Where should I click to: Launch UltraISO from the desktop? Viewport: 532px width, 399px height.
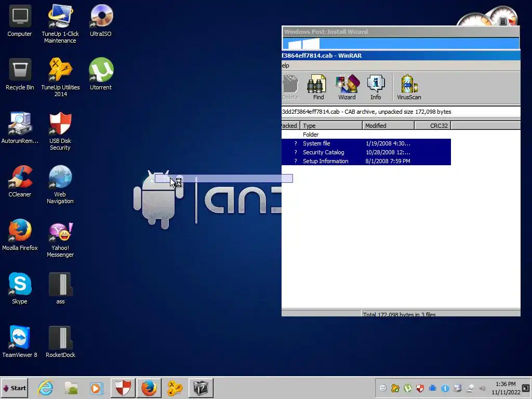pyautogui.click(x=101, y=21)
